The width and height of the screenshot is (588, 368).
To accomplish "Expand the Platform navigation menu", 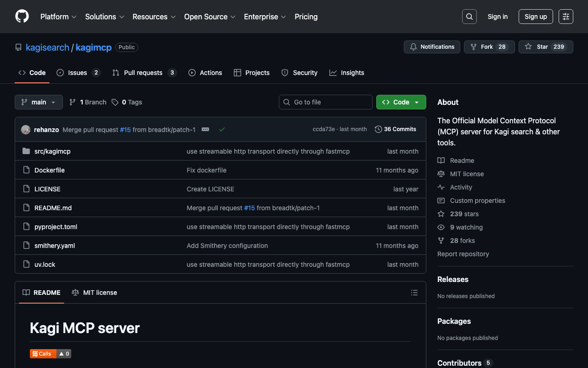I will pyautogui.click(x=58, y=17).
